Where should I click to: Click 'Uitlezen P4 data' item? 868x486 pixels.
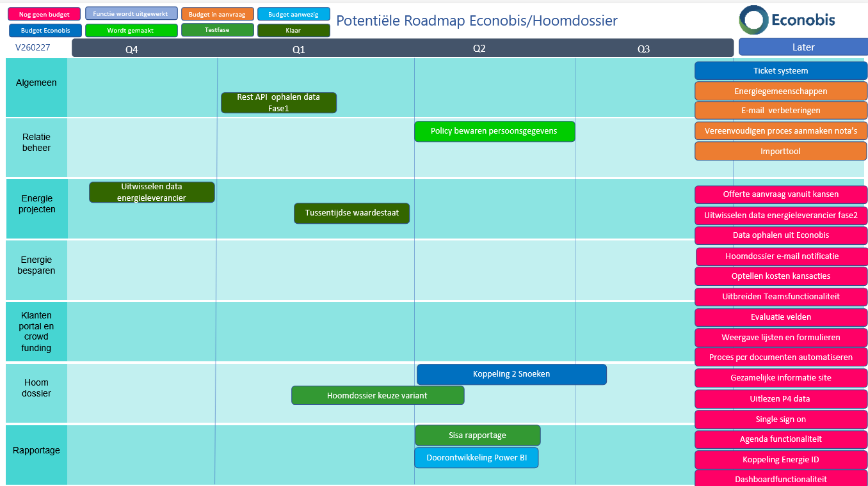coord(781,399)
